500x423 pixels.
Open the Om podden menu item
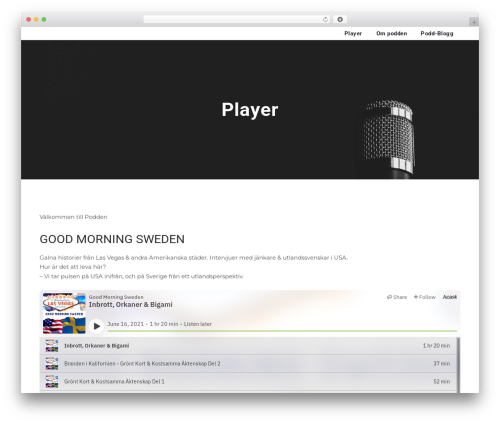pyautogui.click(x=391, y=33)
